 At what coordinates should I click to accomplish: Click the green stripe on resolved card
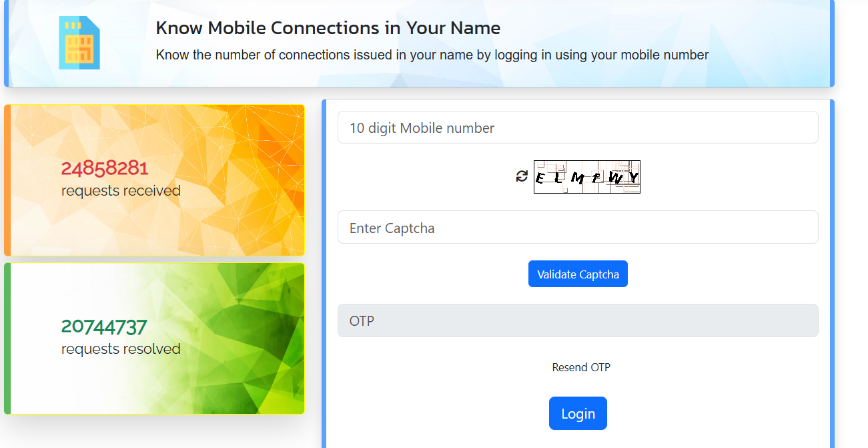pyautogui.click(x=7, y=339)
